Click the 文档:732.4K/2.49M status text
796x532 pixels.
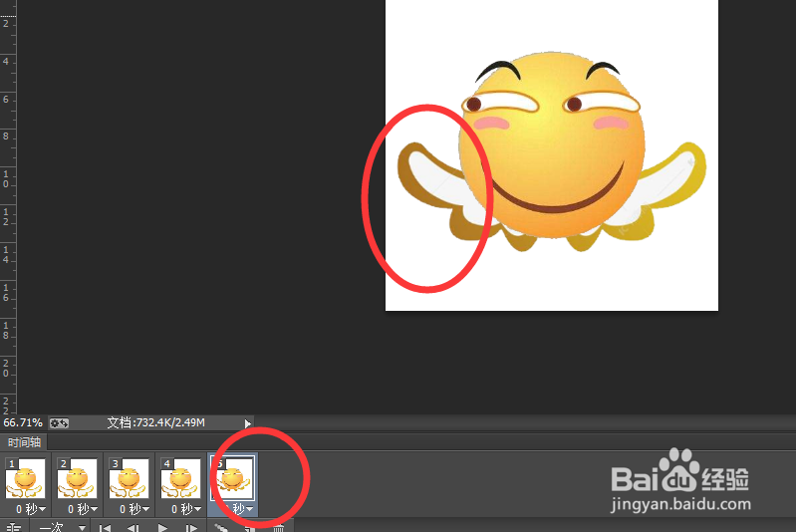click(x=155, y=422)
